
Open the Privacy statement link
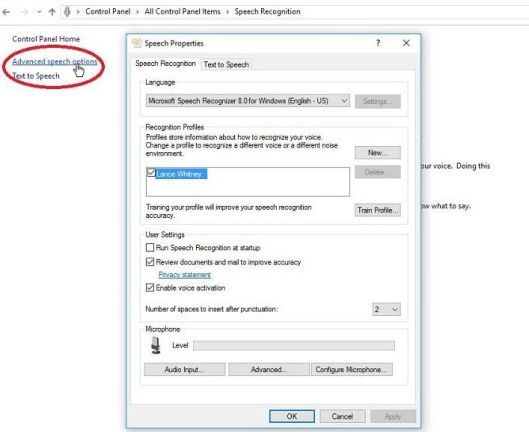coord(185,275)
